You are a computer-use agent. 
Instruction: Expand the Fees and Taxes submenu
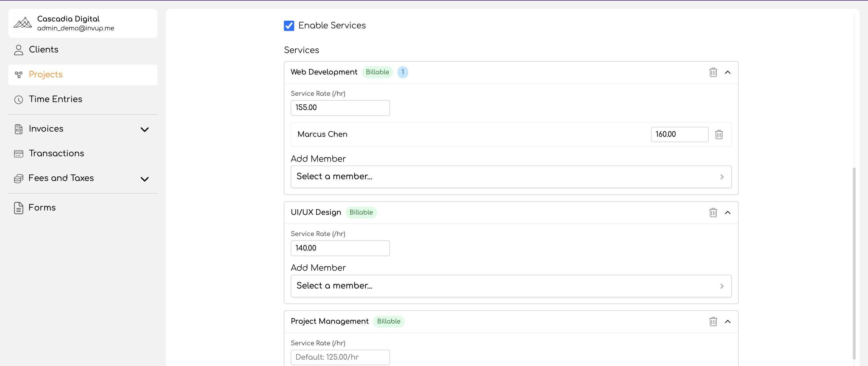[145, 179]
